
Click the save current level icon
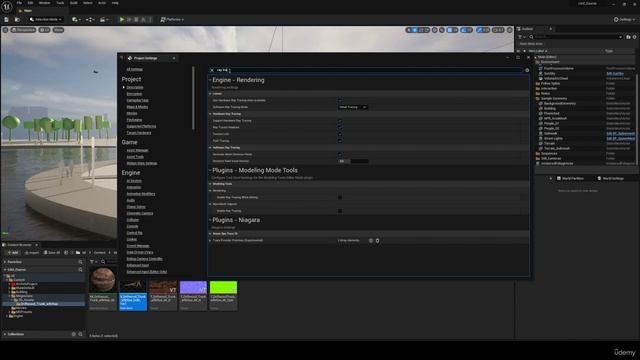point(7,20)
